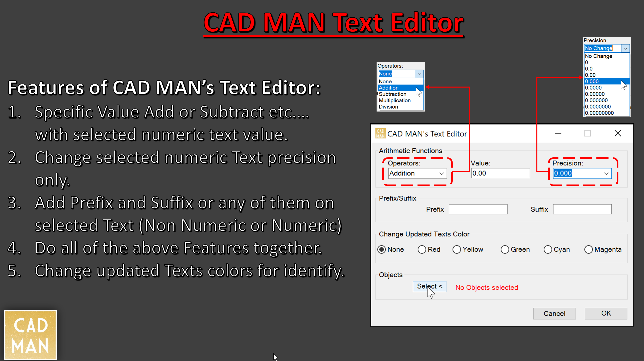Expand the Precision combo box in dialog
Screen dimensions: 644x361
click(606, 174)
